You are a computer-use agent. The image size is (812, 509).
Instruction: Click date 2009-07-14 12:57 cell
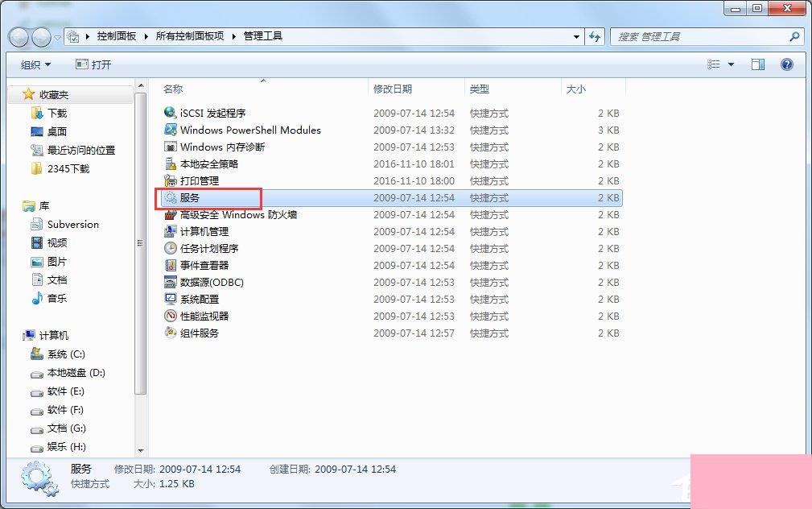tap(414, 333)
